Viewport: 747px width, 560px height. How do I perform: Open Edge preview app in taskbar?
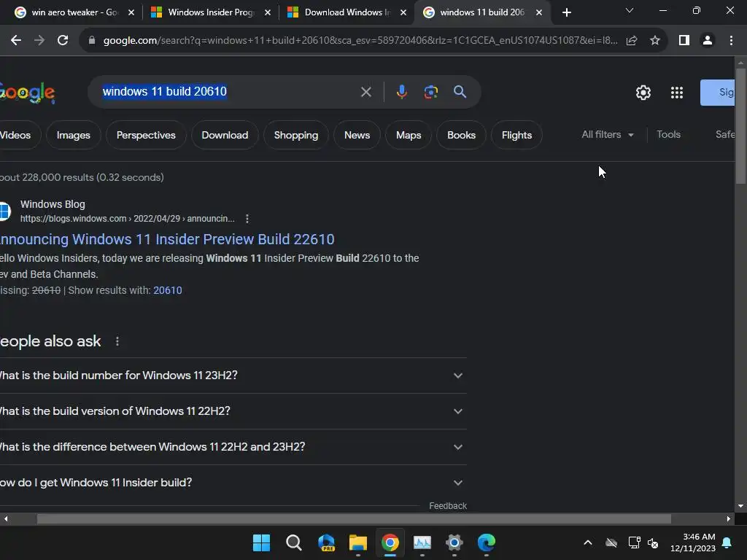click(x=326, y=542)
